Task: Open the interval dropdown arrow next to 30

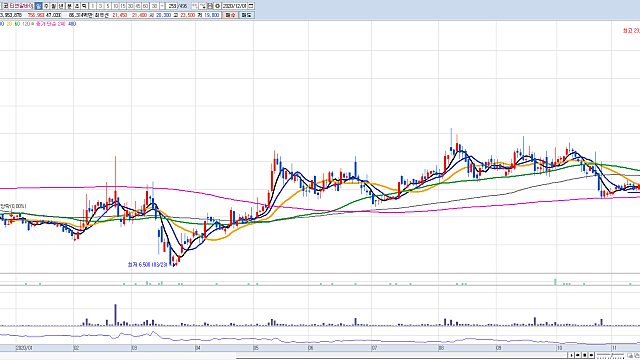Action: (x=162, y=6)
